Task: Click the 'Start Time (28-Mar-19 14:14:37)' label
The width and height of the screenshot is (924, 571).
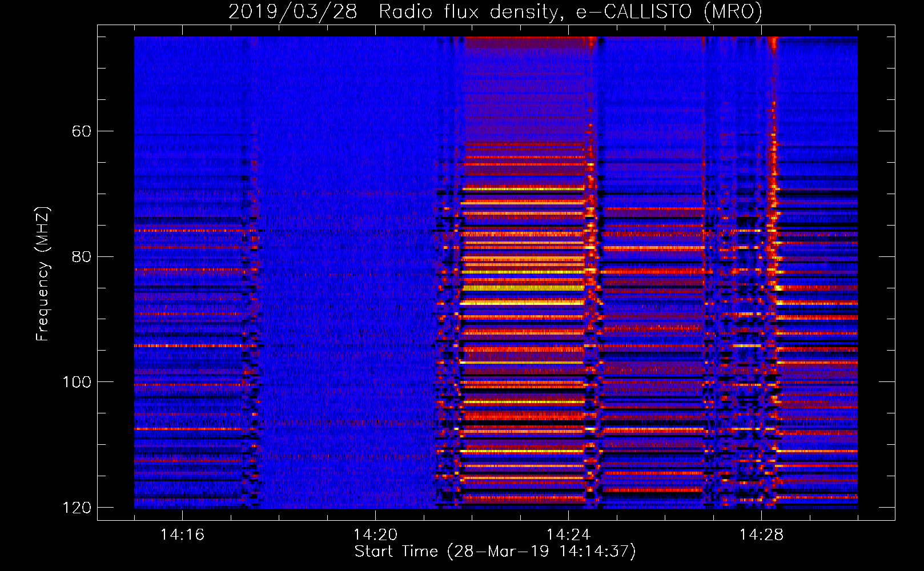Action: (x=495, y=552)
